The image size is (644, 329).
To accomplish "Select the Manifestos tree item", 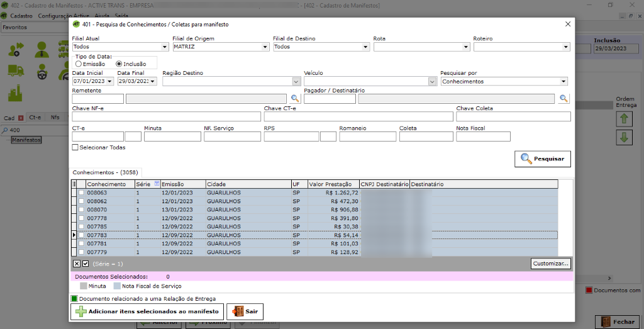I will (x=26, y=140).
